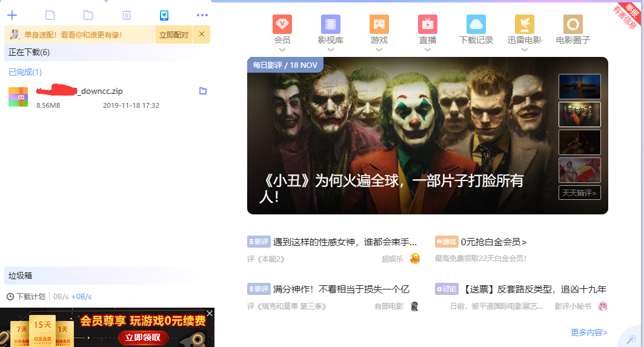
Task: Open the 会员 VIP diamond icon
Action: pyautogui.click(x=282, y=24)
